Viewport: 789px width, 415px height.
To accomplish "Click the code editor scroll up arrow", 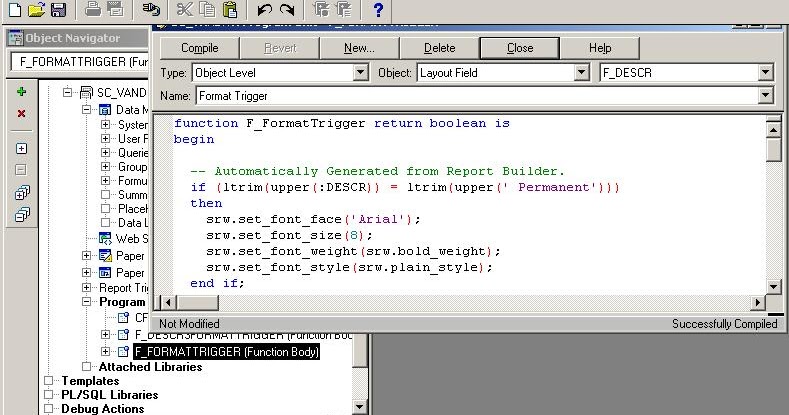I will [x=773, y=130].
